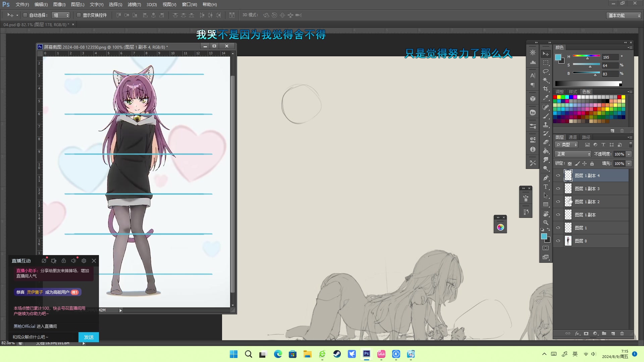644x362 pixels.
Task: Open the 填充 fill dropdown arrow
Action: pos(629,164)
